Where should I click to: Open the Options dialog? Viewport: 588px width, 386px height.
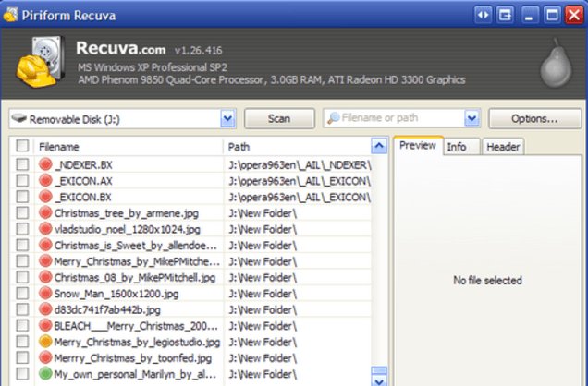pyautogui.click(x=534, y=119)
